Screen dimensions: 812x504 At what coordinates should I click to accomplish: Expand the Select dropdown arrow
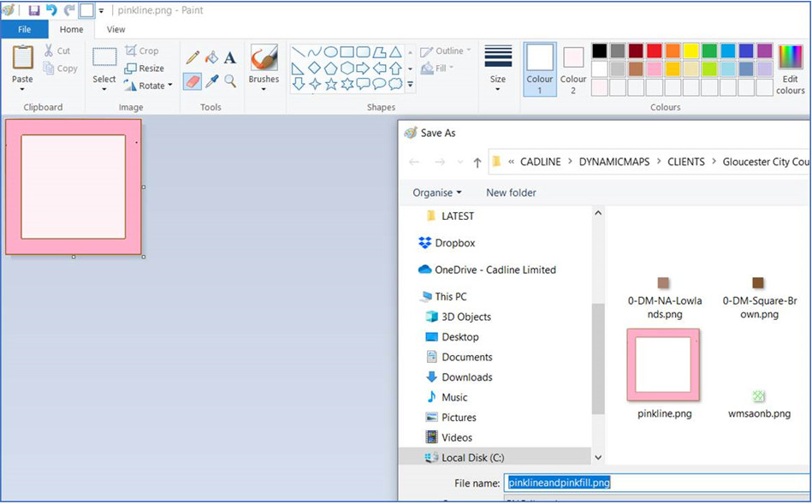pyautogui.click(x=104, y=90)
